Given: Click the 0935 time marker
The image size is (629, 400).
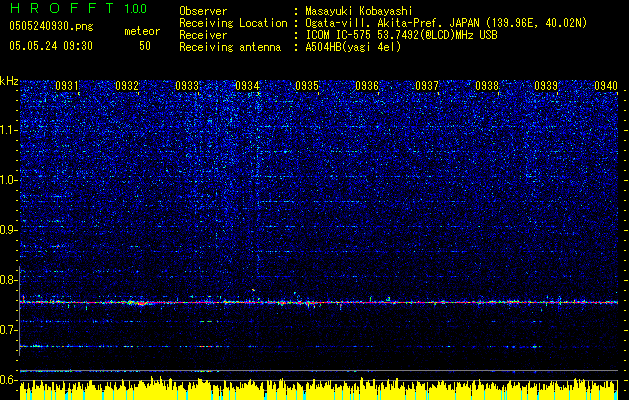Looking at the screenshot, I should point(307,86).
